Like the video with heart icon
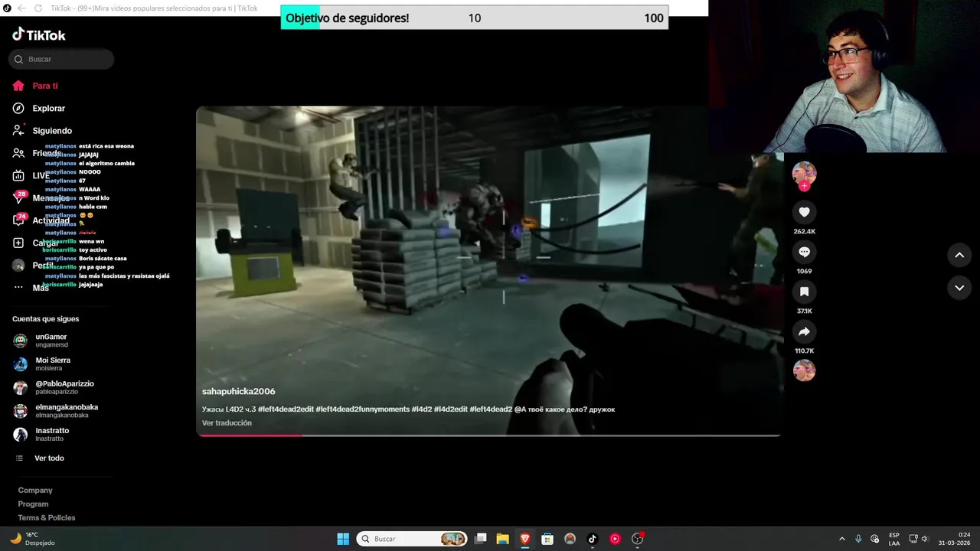 click(x=804, y=212)
